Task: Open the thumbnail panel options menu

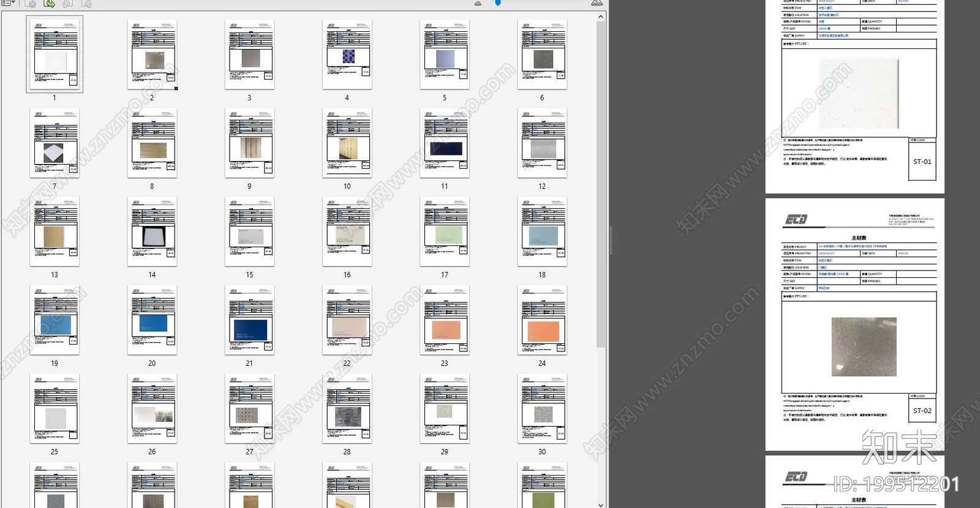Action: click(x=8, y=3)
